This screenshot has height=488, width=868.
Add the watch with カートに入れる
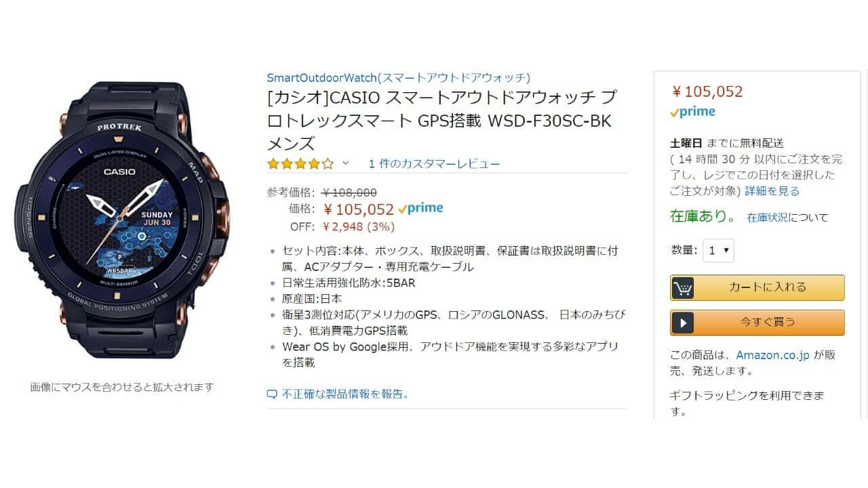click(x=757, y=287)
